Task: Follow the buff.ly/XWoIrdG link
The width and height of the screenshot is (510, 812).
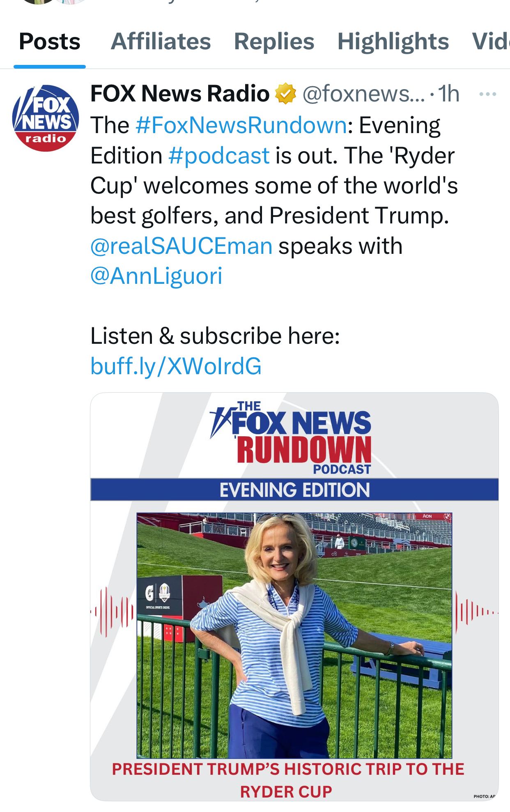Action: 176,366
